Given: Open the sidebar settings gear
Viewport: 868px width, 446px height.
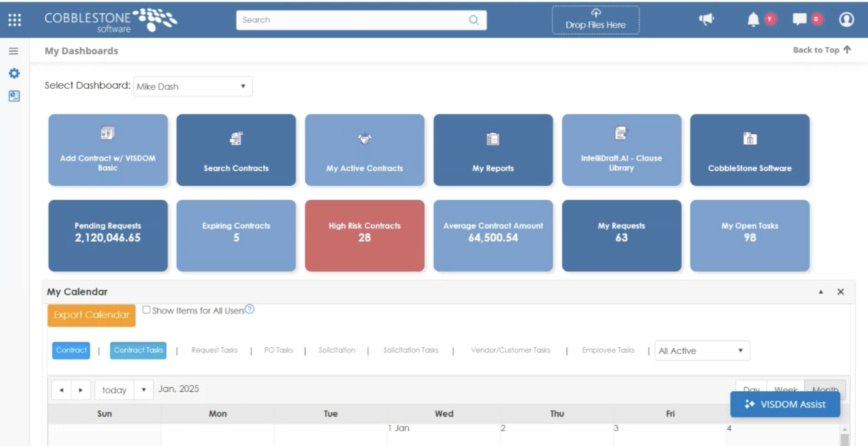Looking at the screenshot, I should [14, 73].
